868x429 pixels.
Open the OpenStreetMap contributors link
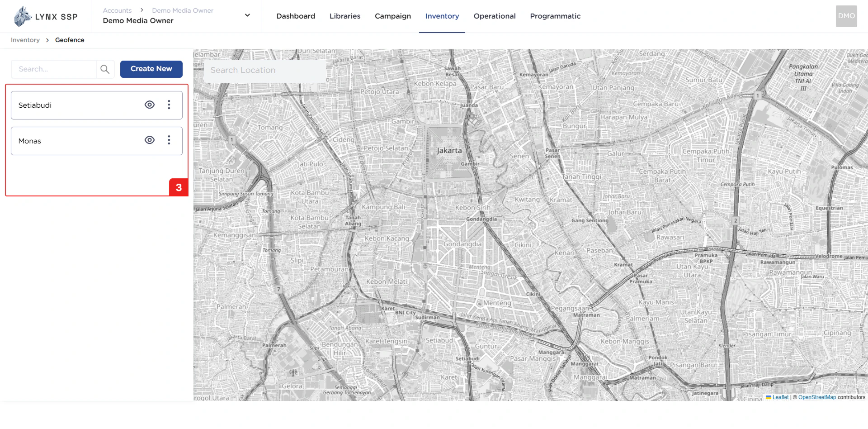tap(816, 397)
